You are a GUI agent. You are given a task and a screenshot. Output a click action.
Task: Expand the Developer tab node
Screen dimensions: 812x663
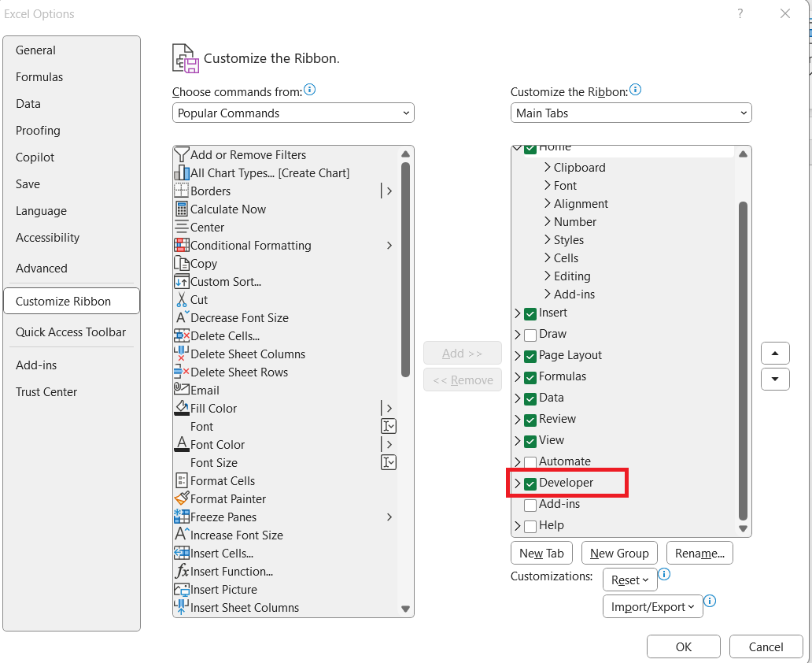518,483
